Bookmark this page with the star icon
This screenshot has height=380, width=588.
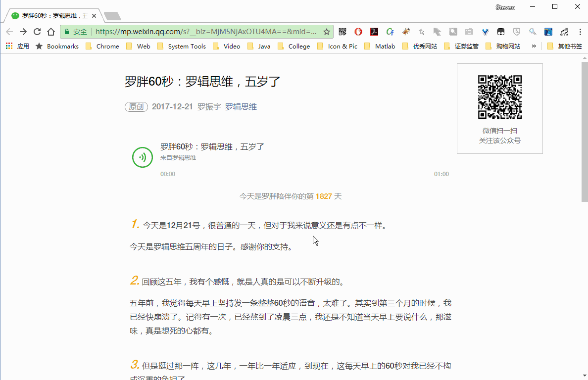coord(327,32)
